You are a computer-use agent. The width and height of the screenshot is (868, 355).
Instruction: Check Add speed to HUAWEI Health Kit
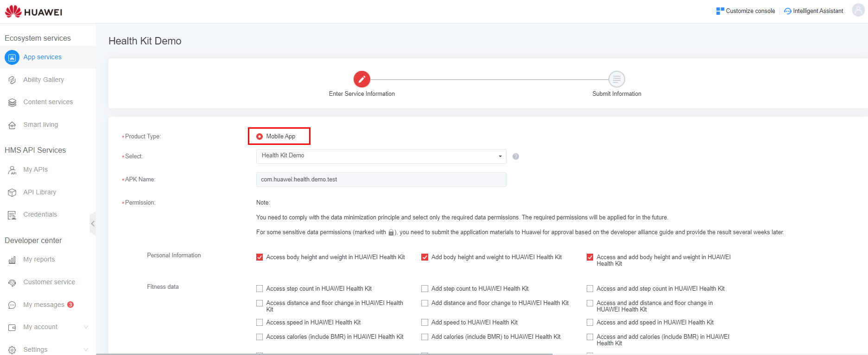[424, 323]
